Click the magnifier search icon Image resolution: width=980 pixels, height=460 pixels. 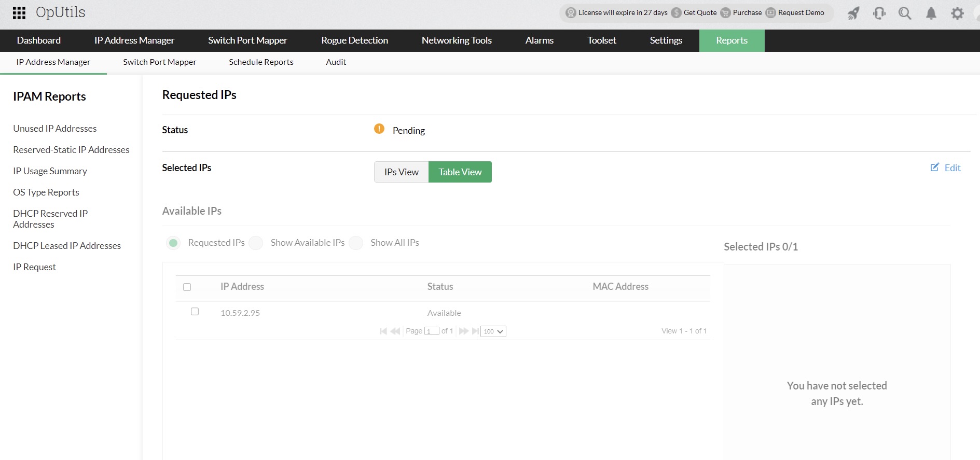click(905, 13)
